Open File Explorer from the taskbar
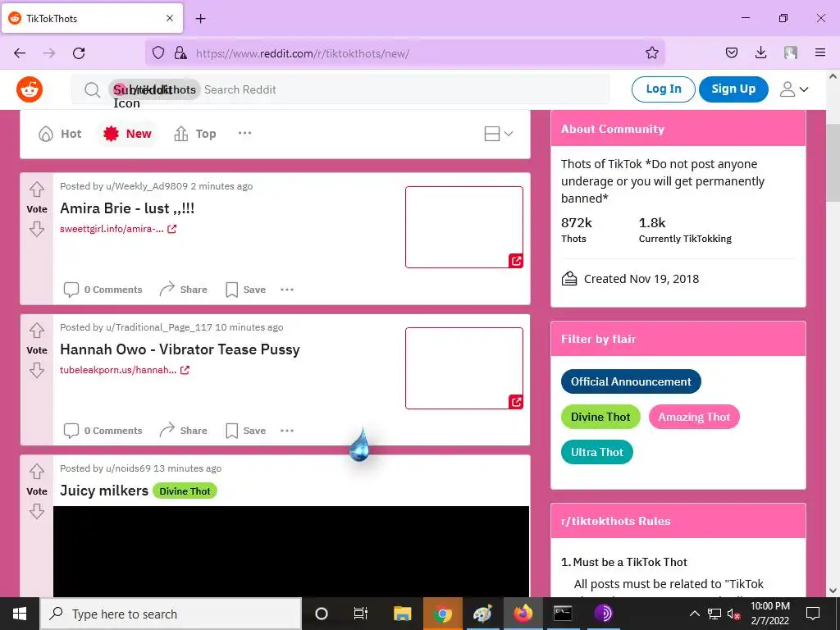The width and height of the screenshot is (840, 630). [x=402, y=614]
